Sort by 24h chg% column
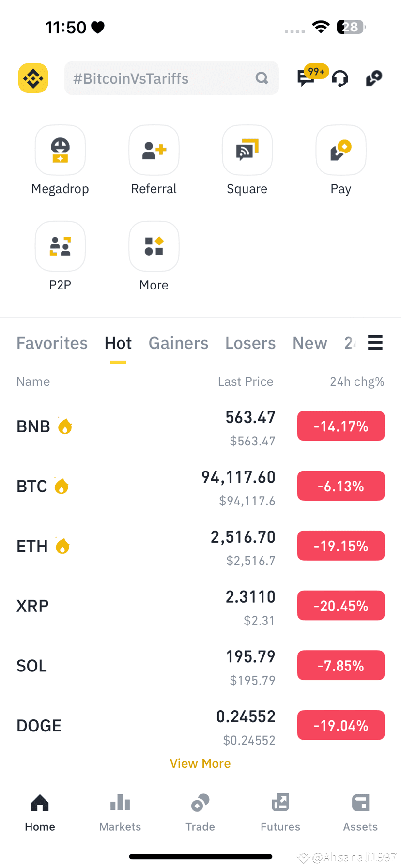Image resolution: width=401 pixels, height=868 pixels. point(357,381)
